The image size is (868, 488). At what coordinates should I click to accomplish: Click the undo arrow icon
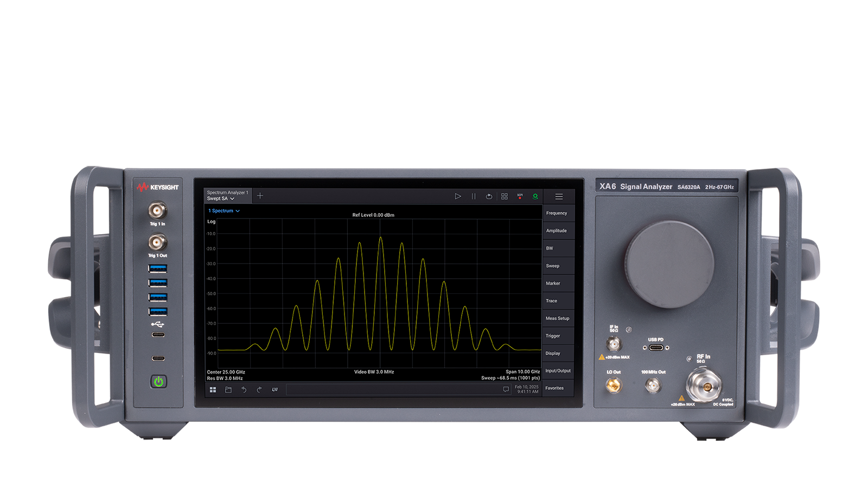click(x=244, y=389)
